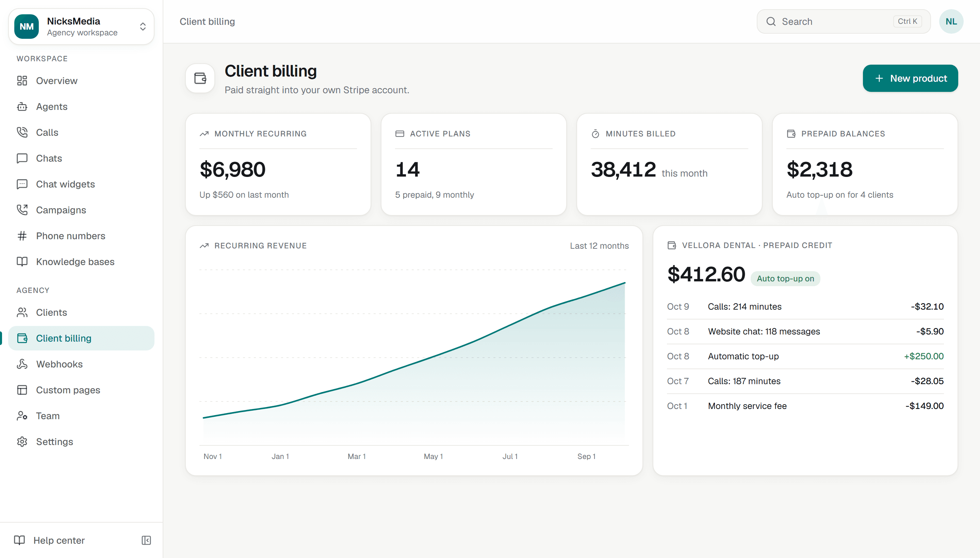Click the Automatic top-up +$250.00 amount

pos(924,357)
